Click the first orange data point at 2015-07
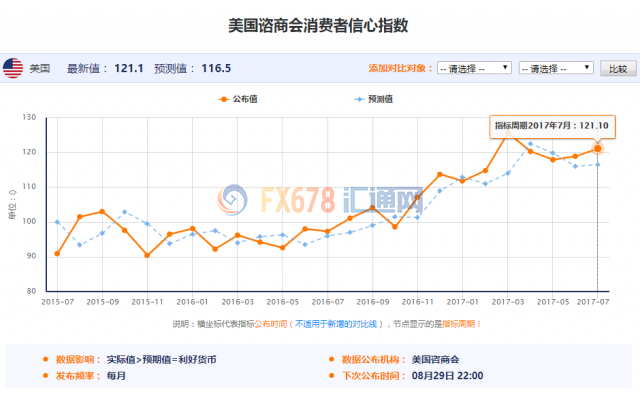Image resolution: width=640 pixels, height=400 pixels. [x=57, y=253]
